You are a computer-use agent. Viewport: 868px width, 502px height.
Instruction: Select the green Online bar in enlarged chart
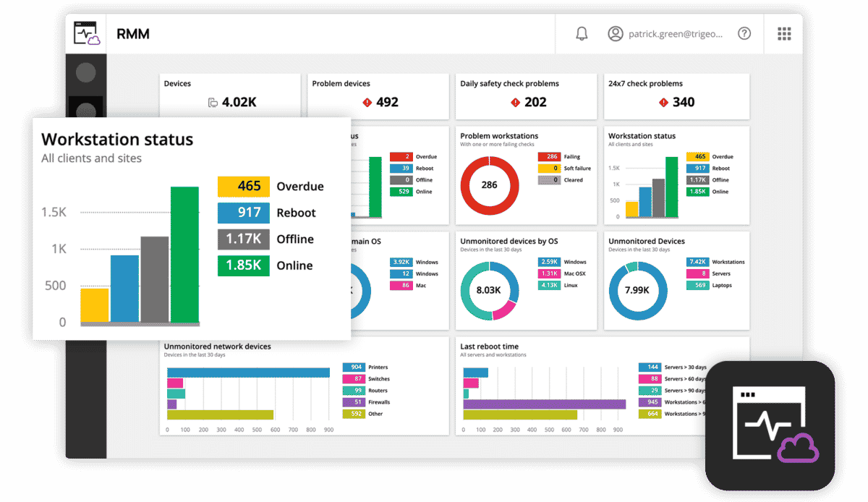(184, 255)
